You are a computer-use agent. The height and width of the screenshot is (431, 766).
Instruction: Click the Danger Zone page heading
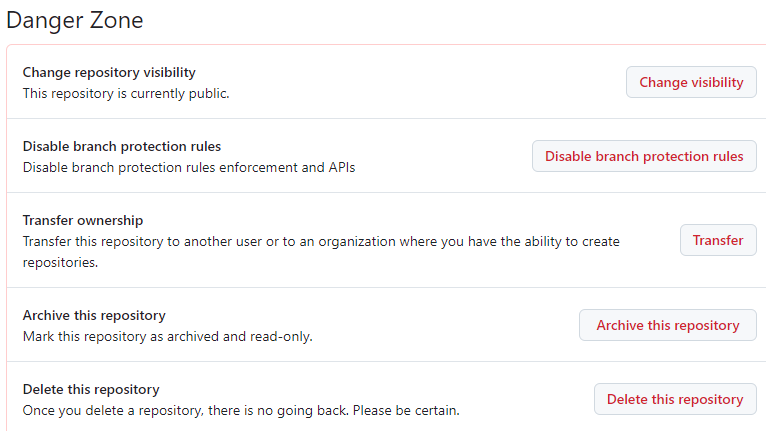tap(75, 21)
